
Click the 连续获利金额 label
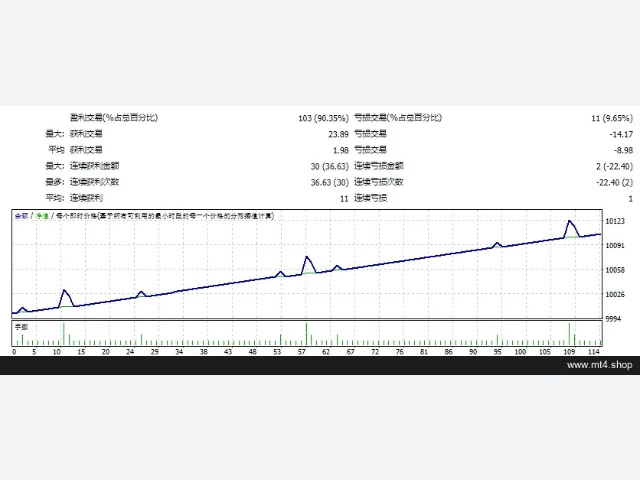(x=94, y=166)
